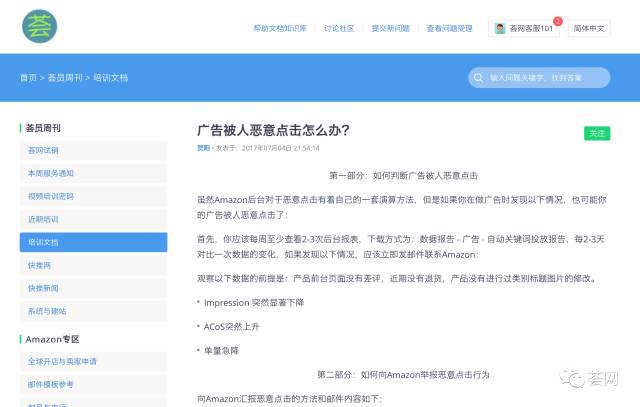Click bullet 'Impression 突然显著下降'
The width and height of the screenshot is (640, 407).
pos(254,302)
